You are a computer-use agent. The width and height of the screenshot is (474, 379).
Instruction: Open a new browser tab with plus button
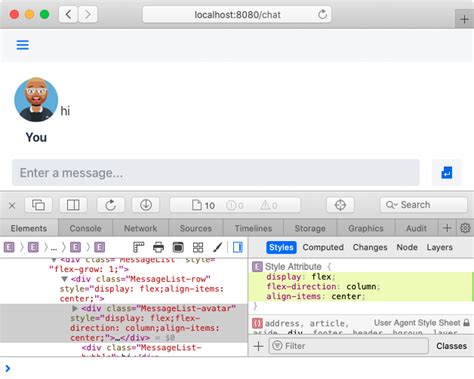click(x=464, y=19)
